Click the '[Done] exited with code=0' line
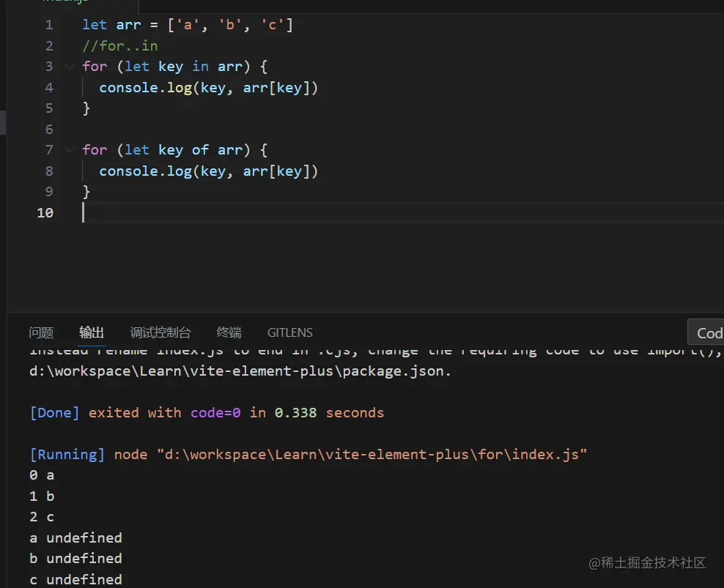 [207, 412]
